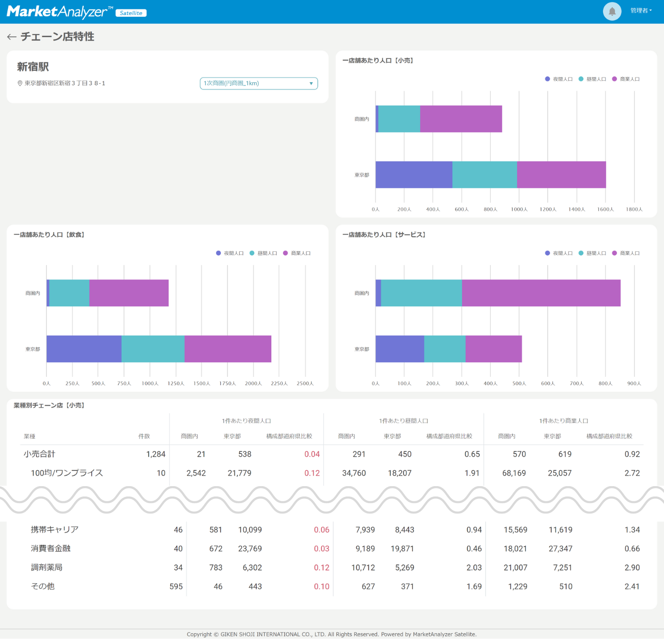Image resolution: width=664 pixels, height=644 pixels.
Task: Click the notification bell icon
Action: tap(612, 11)
